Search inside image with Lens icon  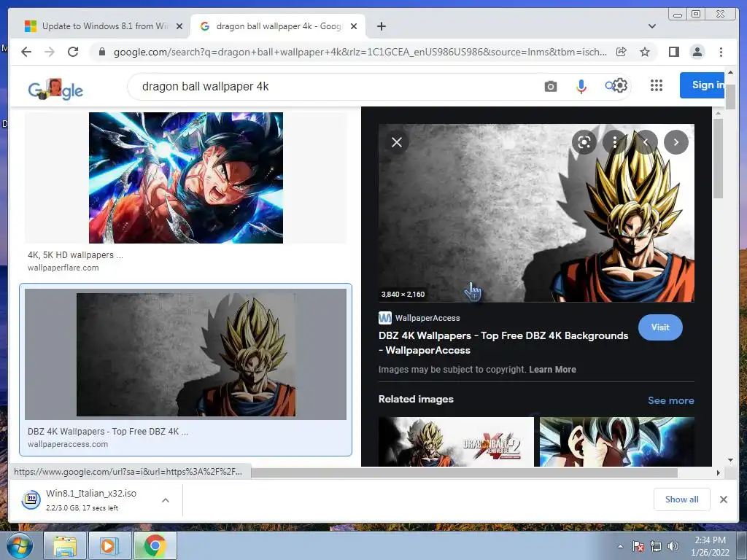[x=584, y=142]
